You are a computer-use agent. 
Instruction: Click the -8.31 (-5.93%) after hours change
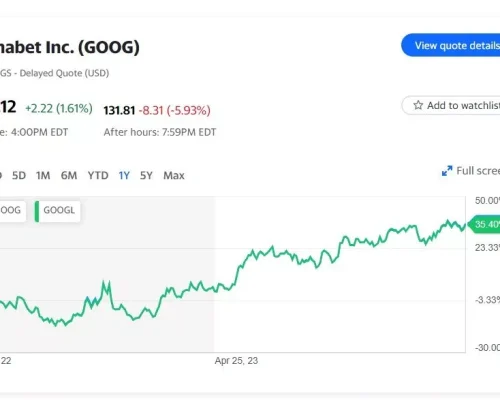point(175,110)
